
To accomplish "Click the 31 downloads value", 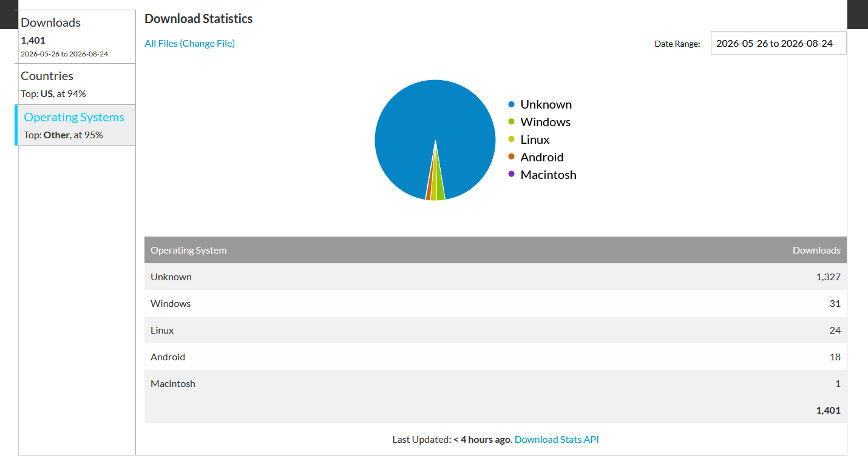I will [x=835, y=303].
